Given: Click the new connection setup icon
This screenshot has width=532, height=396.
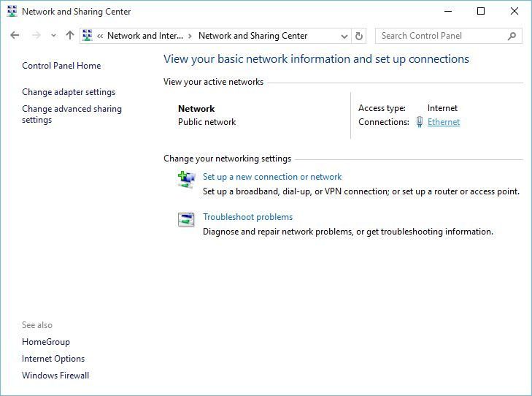Looking at the screenshot, I should (186, 180).
